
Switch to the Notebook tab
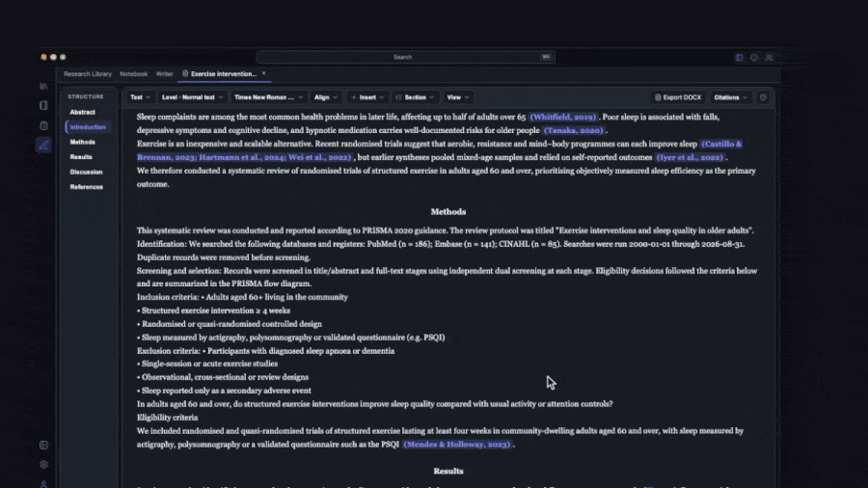pyautogui.click(x=133, y=73)
